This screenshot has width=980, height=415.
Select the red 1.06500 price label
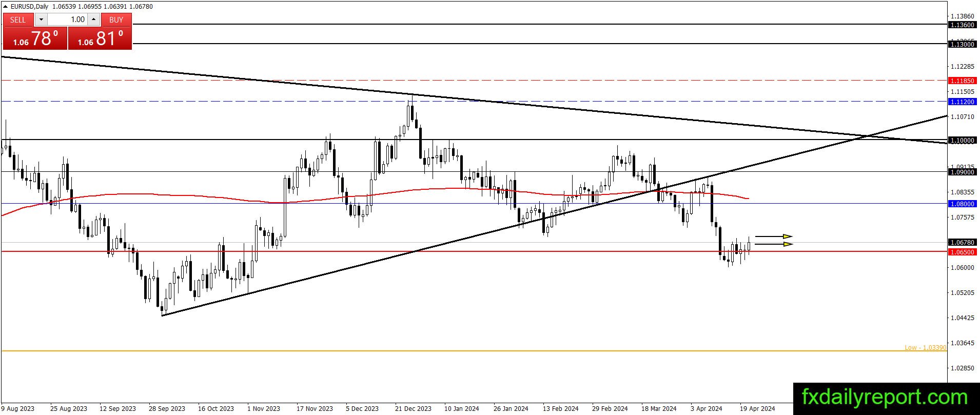(962, 252)
